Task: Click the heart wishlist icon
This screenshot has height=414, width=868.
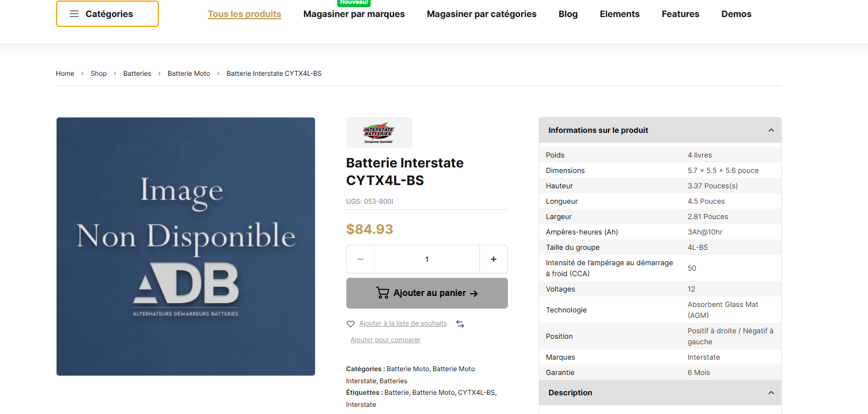Action: (x=351, y=324)
